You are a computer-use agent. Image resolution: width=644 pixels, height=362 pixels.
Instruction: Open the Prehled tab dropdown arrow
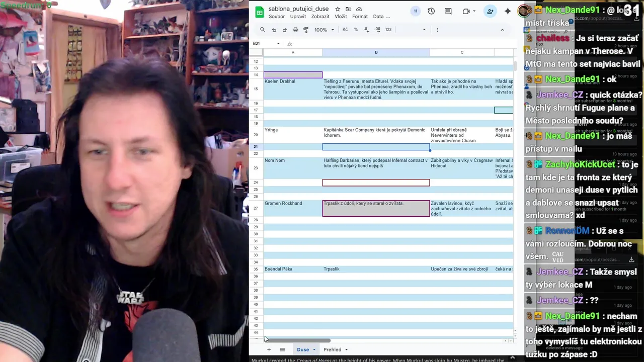coord(346,349)
